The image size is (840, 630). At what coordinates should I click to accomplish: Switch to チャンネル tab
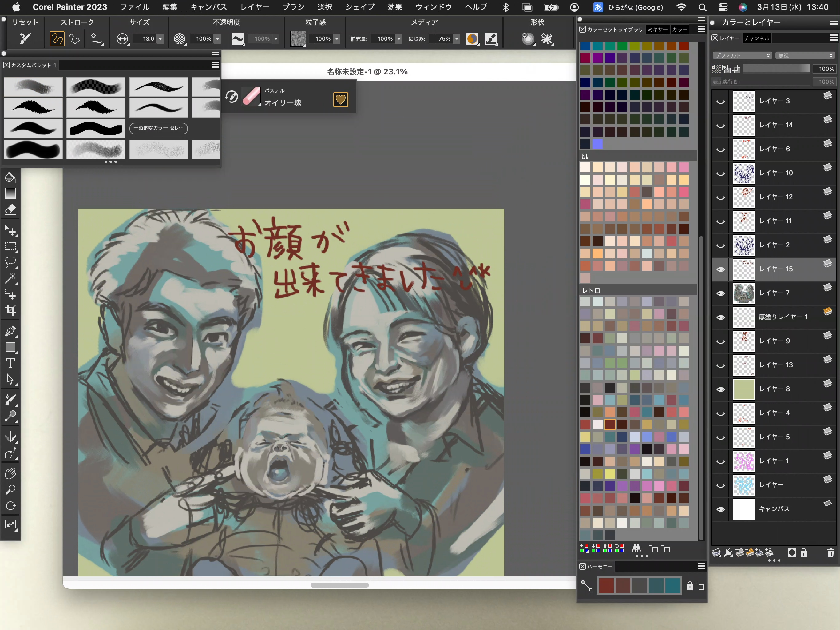(757, 38)
